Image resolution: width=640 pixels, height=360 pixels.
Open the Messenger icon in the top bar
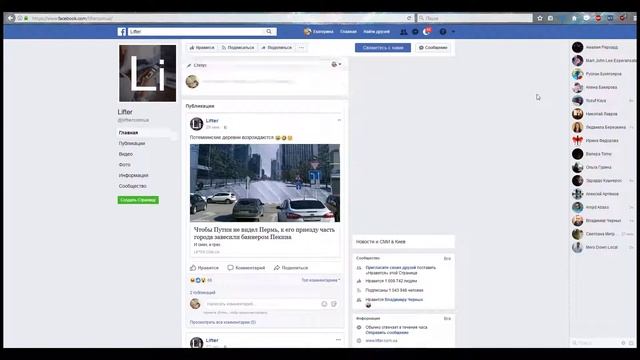(x=415, y=32)
